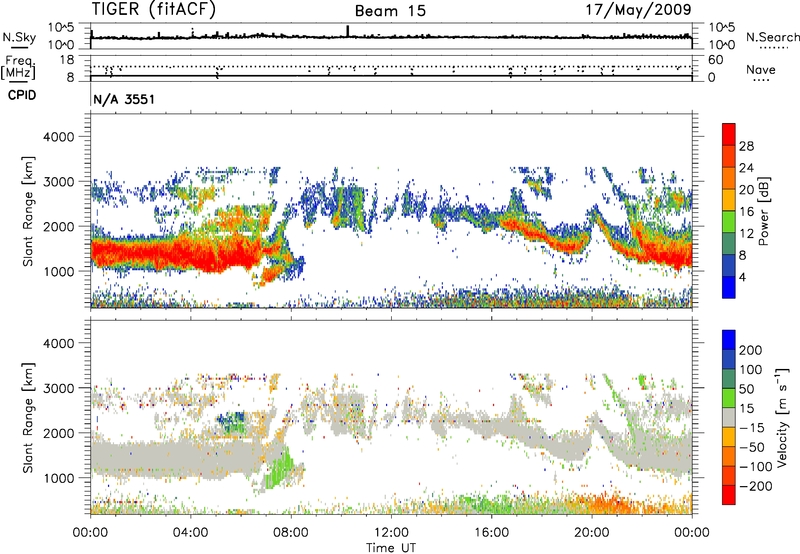
Task: Select the blue bottom segment of power colorbar
Action: pyautogui.click(x=729, y=287)
